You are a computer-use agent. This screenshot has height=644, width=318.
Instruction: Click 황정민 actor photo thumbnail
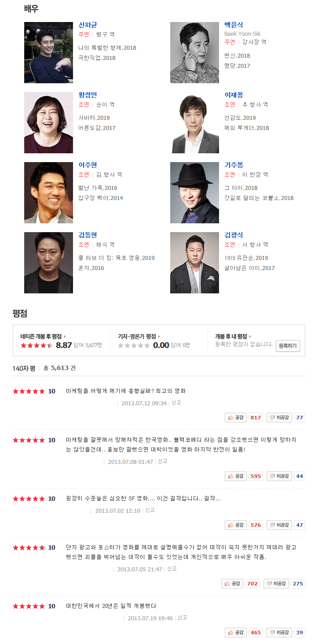(48, 122)
